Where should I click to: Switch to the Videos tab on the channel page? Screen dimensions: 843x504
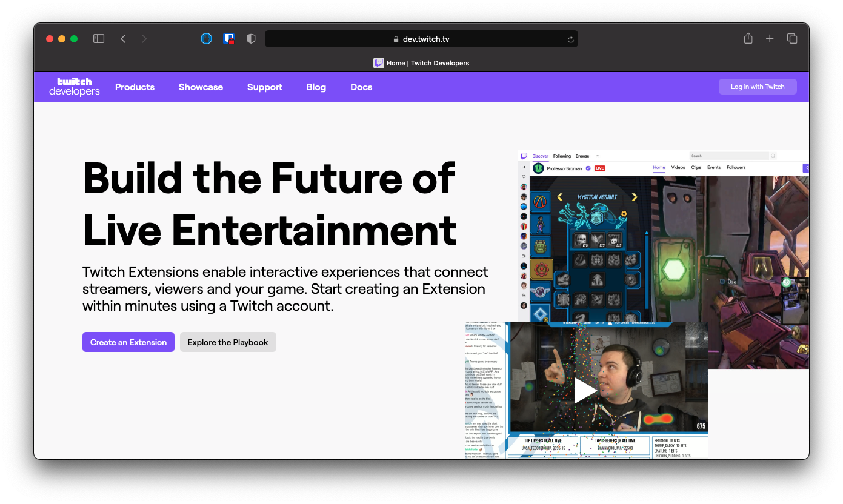pyautogui.click(x=678, y=167)
